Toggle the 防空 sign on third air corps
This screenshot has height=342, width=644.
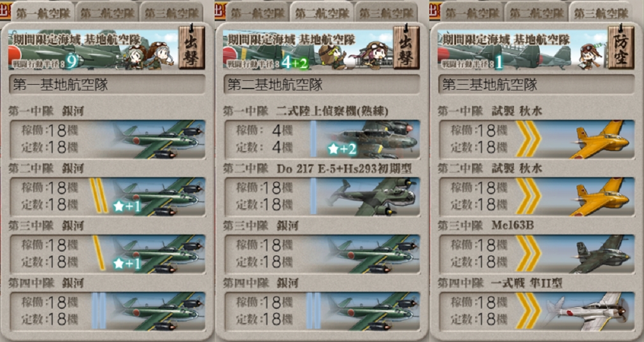(x=621, y=47)
